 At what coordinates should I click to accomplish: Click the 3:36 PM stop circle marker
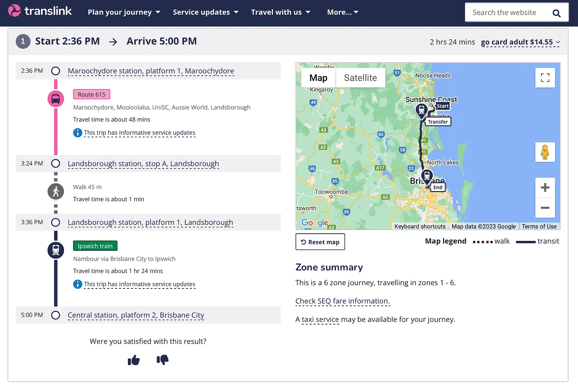coord(56,223)
